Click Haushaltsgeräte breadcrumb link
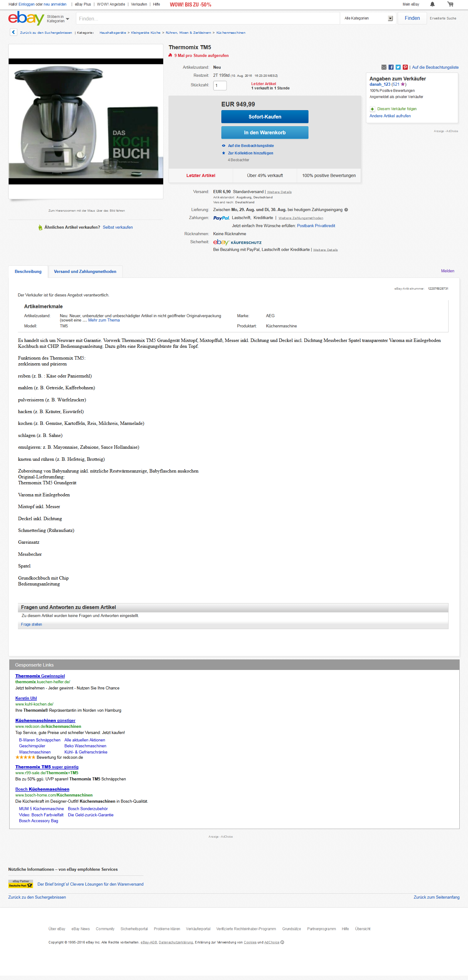The height and width of the screenshot is (980, 468). [x=113, y=33]
